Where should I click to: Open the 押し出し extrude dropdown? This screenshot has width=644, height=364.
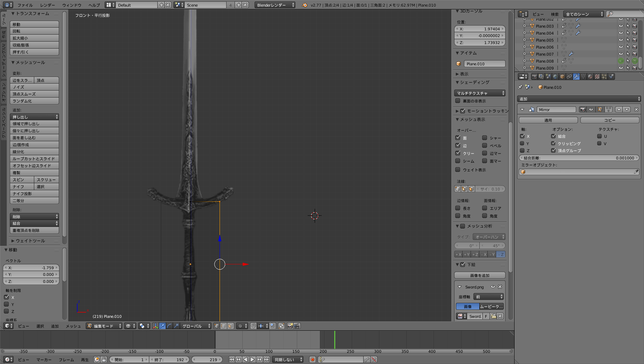point(34,117)
